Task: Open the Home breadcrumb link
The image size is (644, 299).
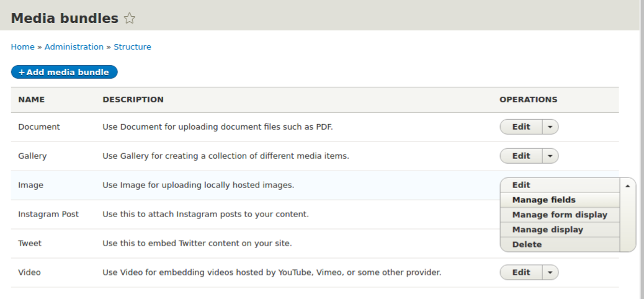Action: click(x=22, y=47)
